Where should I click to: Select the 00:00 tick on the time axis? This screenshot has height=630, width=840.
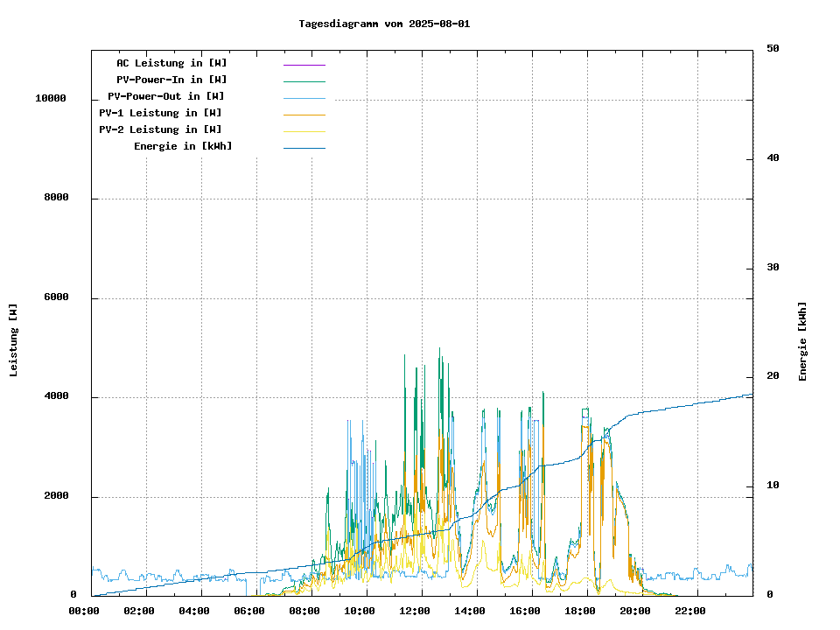coord(83,611)
